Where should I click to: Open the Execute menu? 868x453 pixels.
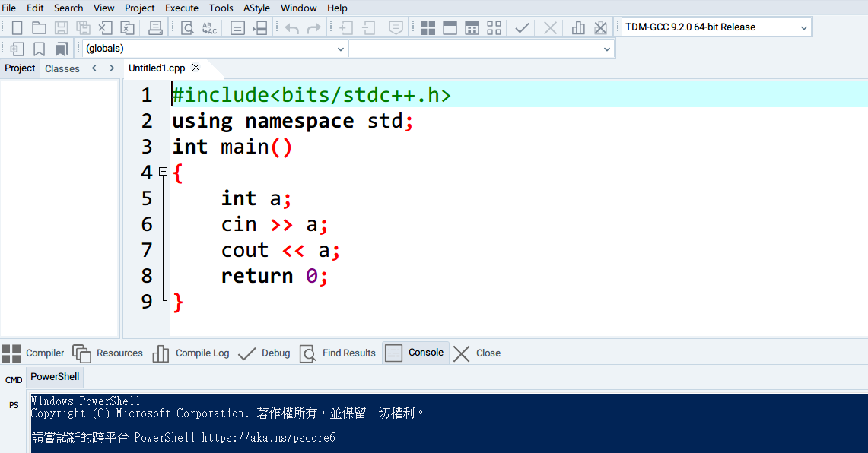[x=182, y=8]
